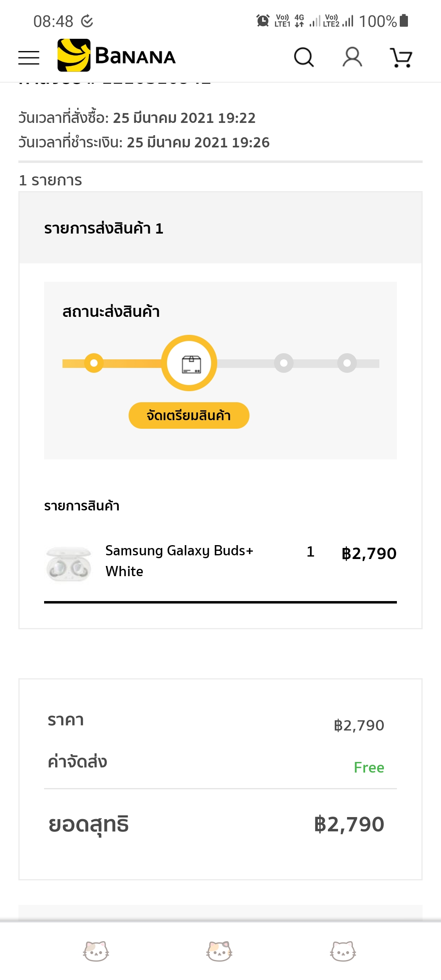Tap the package box icon on tracker

click(x=189, y=363)
